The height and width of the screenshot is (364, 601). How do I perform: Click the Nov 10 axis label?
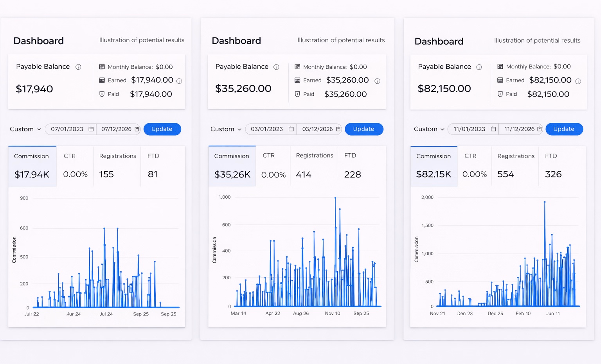click(333, 313)
